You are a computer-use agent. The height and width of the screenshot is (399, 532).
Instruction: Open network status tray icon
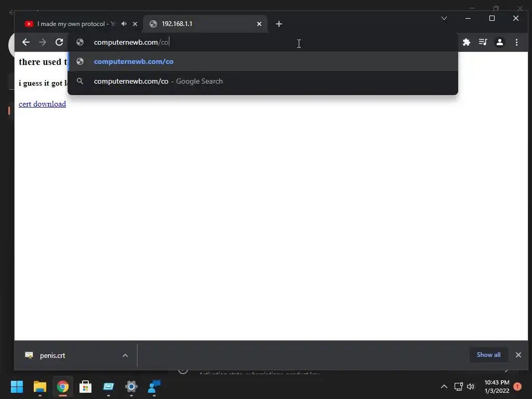(x=458, y=387)
